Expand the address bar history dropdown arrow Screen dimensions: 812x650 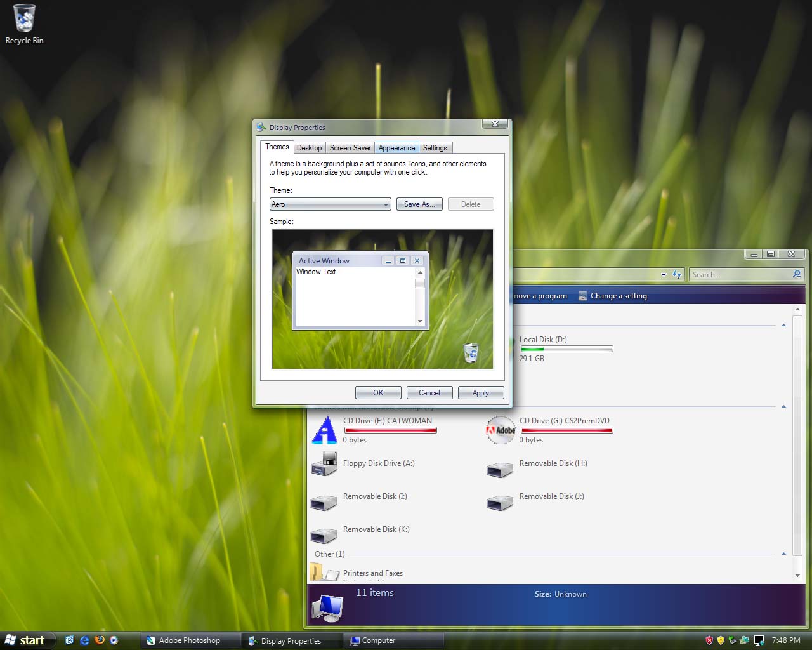click(x=664, y=275)
